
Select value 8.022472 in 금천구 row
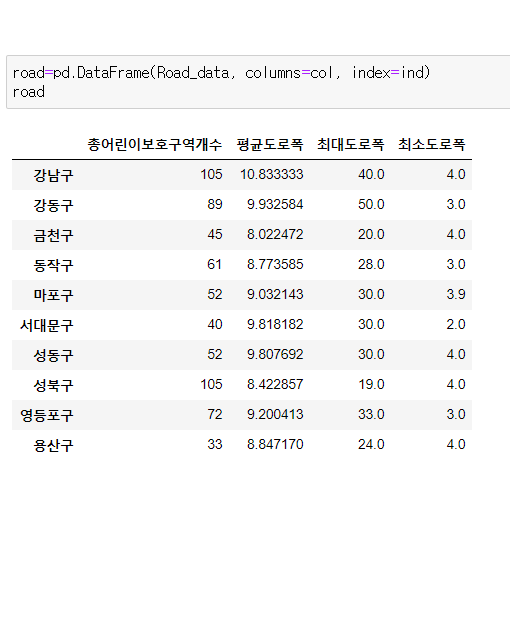[x=275, y=234]
